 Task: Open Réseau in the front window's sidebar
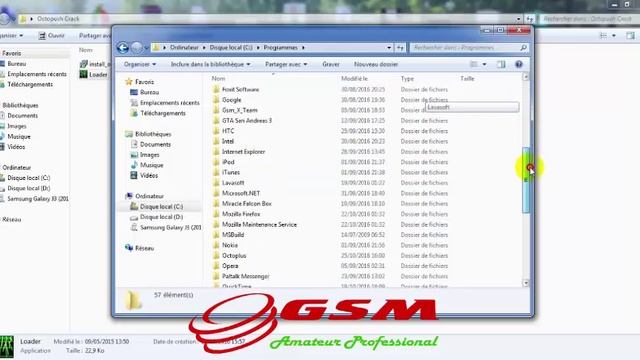(144, 248)
